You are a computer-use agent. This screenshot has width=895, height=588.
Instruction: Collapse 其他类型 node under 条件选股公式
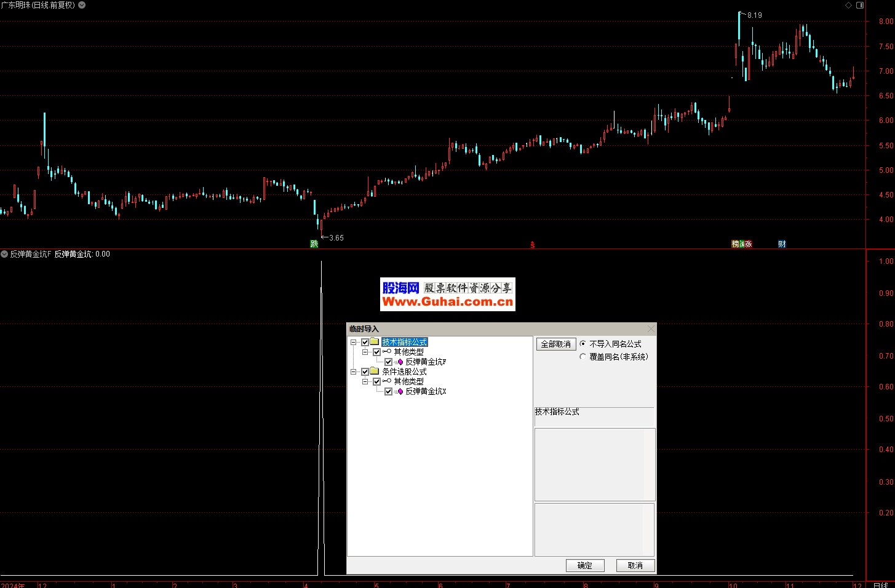365,381
